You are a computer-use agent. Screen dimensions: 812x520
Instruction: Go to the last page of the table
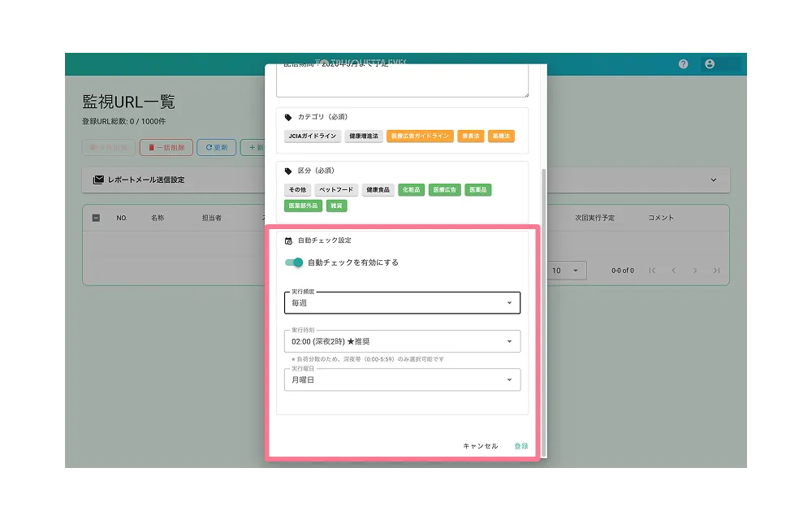715,271
